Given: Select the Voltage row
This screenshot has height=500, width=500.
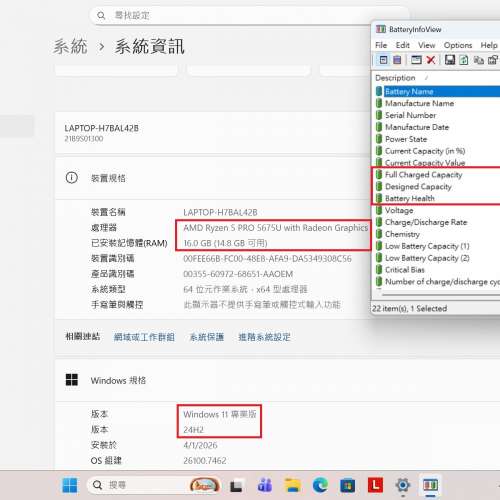Looking at the screenshot, I should [437, 210].
